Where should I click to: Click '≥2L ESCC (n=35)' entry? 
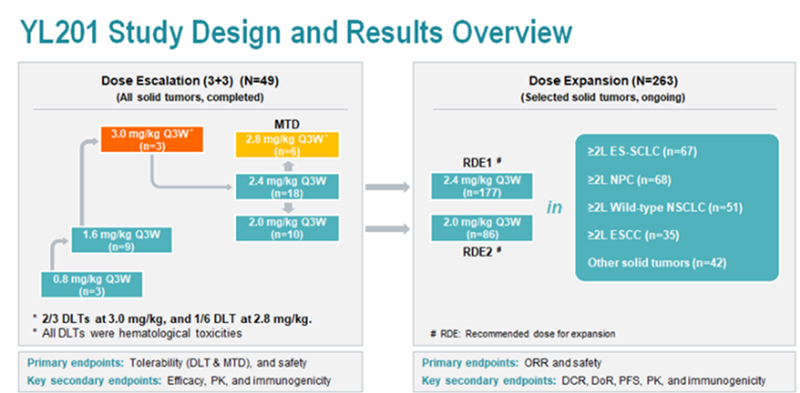click(633, 235)
